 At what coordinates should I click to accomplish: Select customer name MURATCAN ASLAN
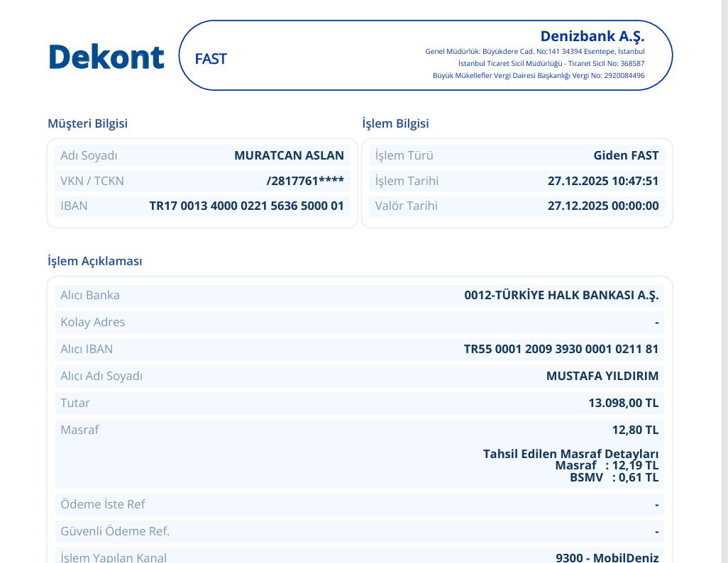click(289, 155)
